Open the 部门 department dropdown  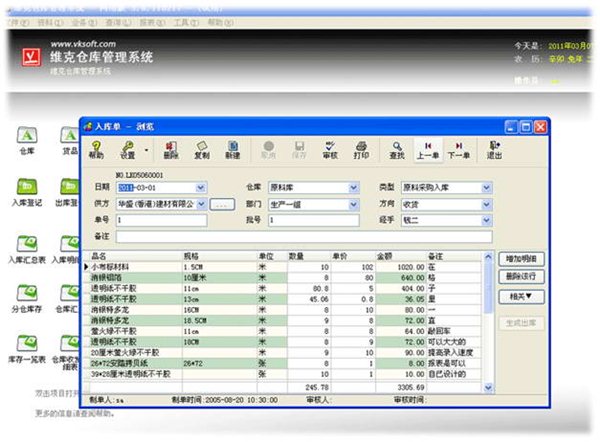pyautogui.click(x=354, y=204)
